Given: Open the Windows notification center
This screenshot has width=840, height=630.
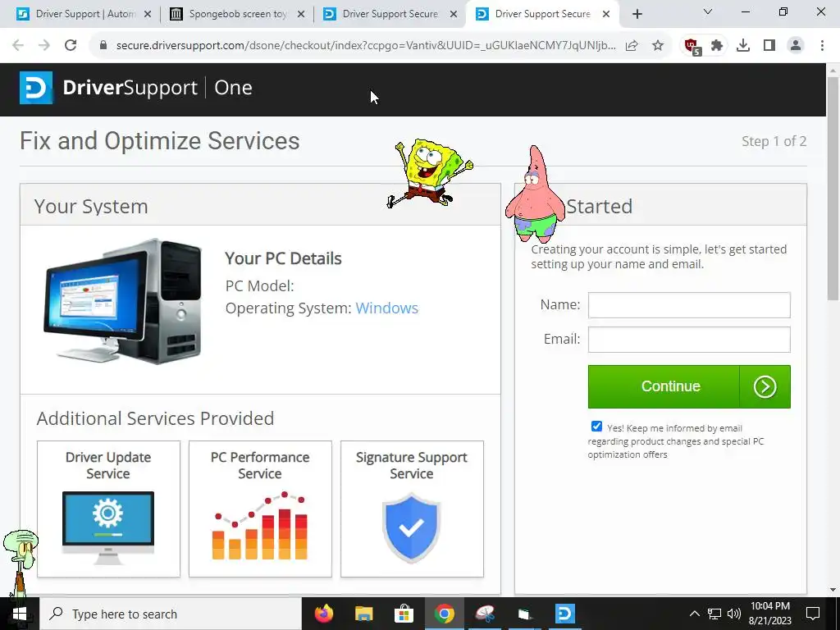Looking at the screenshot, I should click(x=813, y=614).
